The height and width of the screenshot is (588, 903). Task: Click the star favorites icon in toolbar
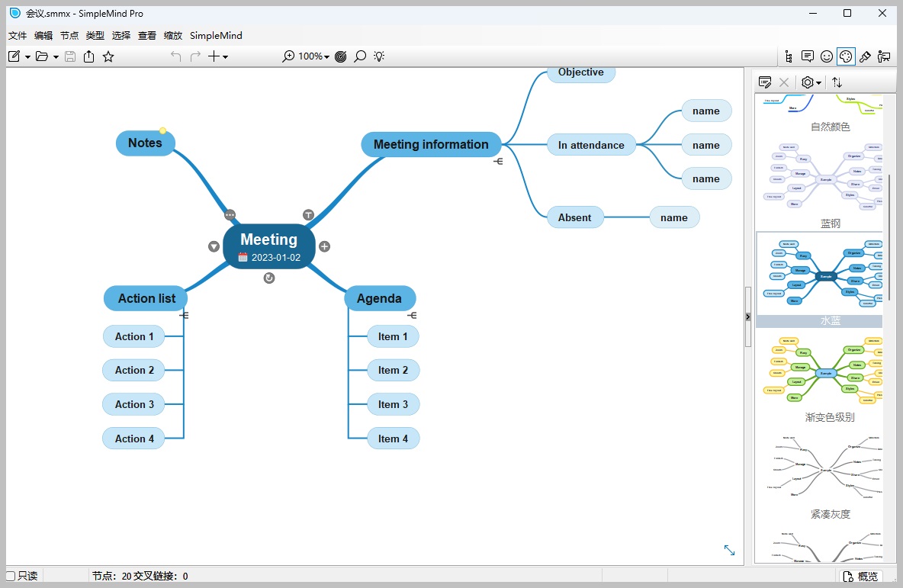coord(108,56)
